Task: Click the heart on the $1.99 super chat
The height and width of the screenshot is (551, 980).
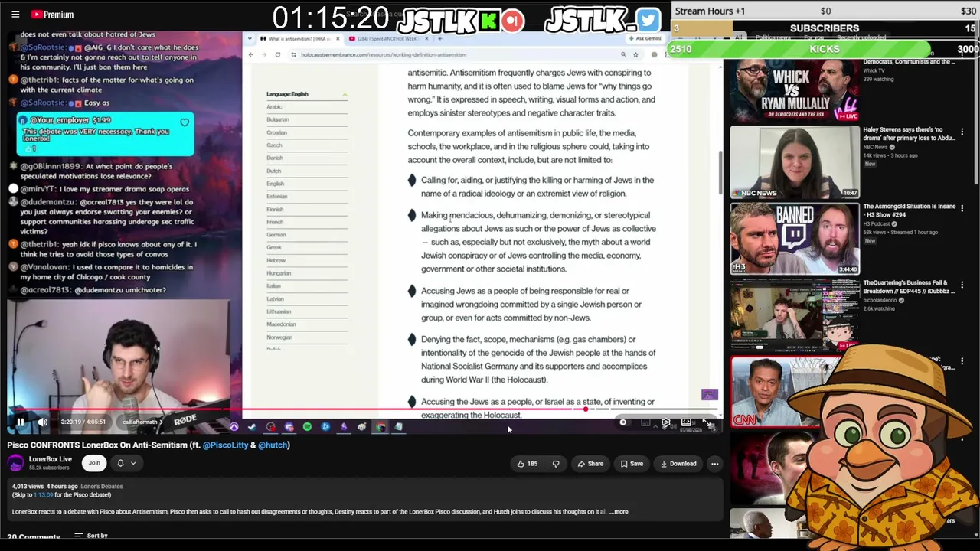Action: click(x=185, y=122)
